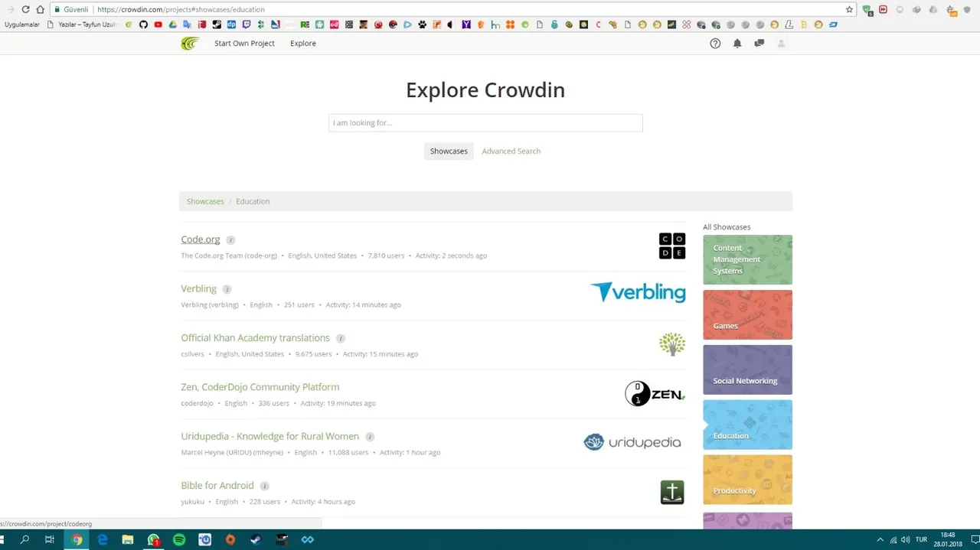This screenshot has width=980, height=550.
Task: Switch to Advanced Search tab
Action: (x=511, y=151)
